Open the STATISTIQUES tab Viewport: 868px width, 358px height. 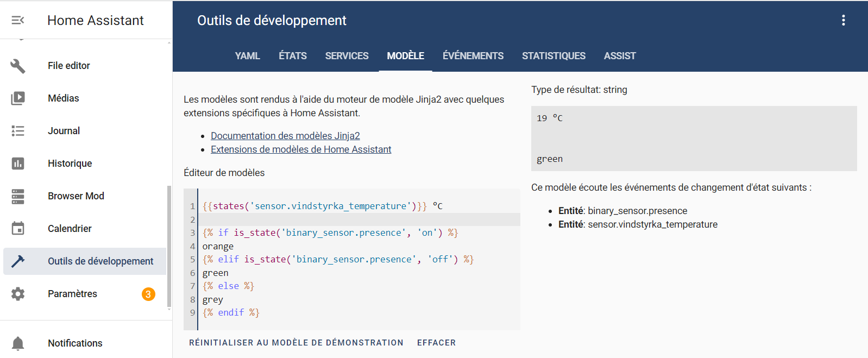554,56
